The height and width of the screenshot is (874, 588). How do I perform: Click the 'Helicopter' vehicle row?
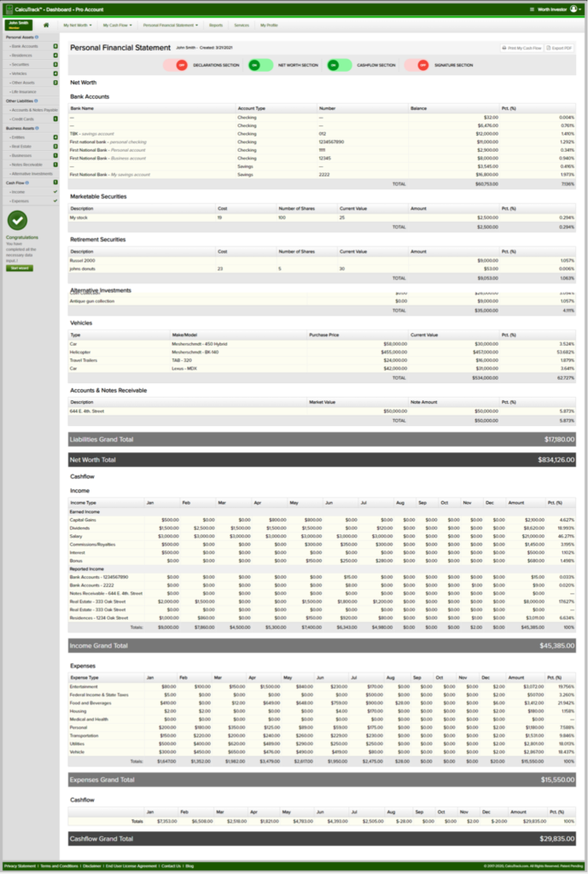click(322, 353)
